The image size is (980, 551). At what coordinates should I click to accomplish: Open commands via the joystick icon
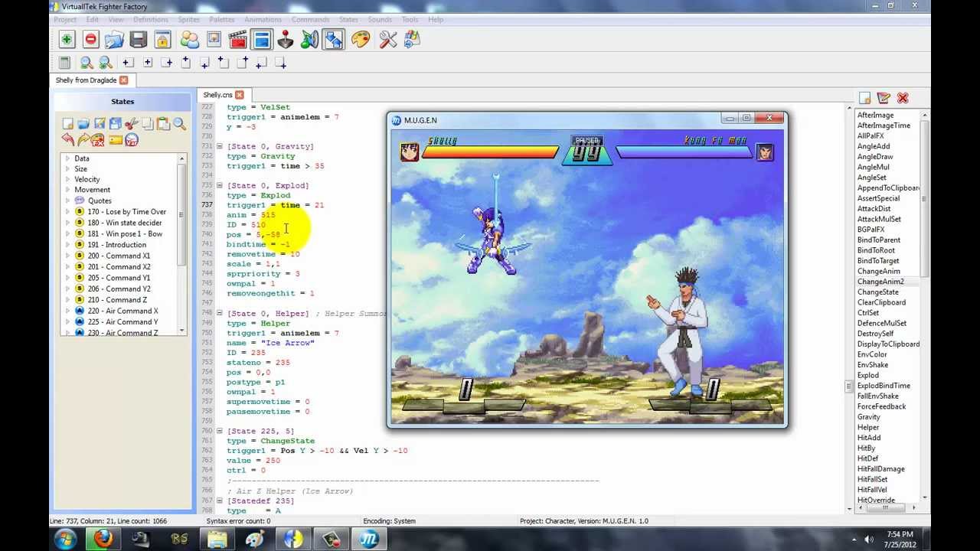point(286,39)
